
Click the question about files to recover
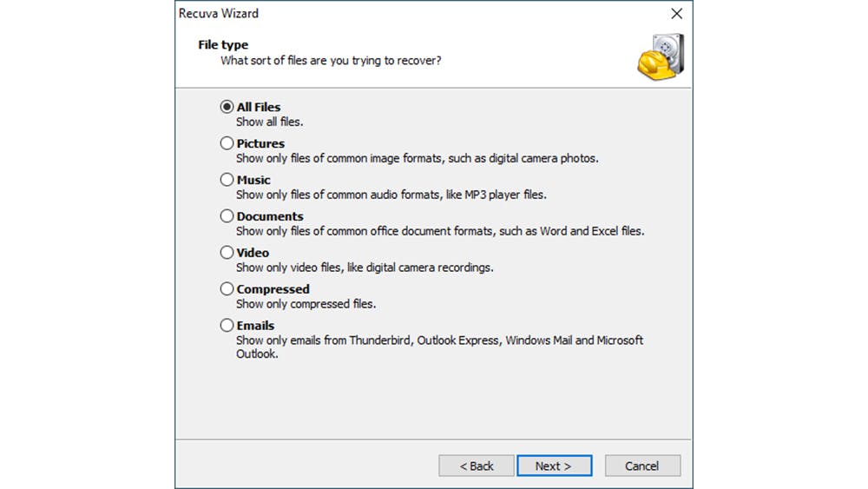331,61
